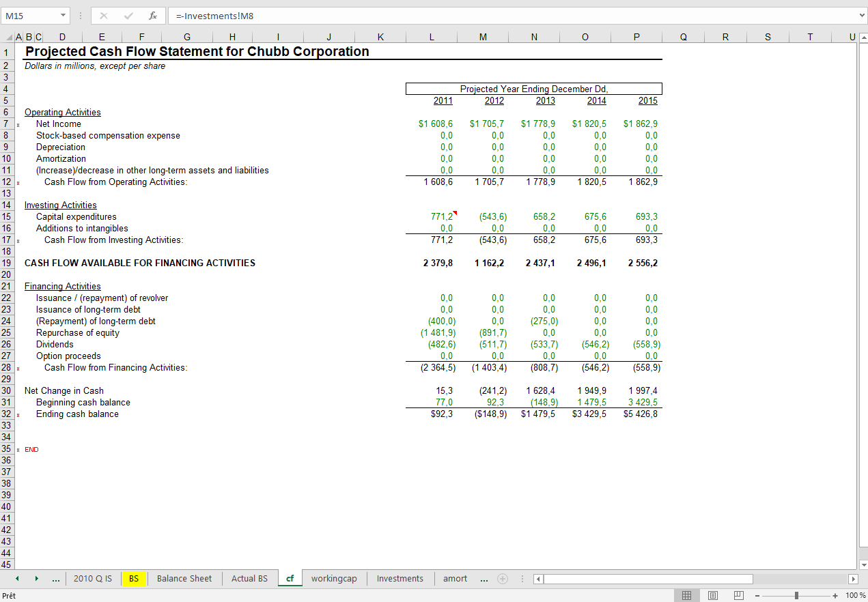
Task: Select CASH FLOW AVAILABLE FOR FINANCING ACTIVITIES label
Action: tap(140, 263)
